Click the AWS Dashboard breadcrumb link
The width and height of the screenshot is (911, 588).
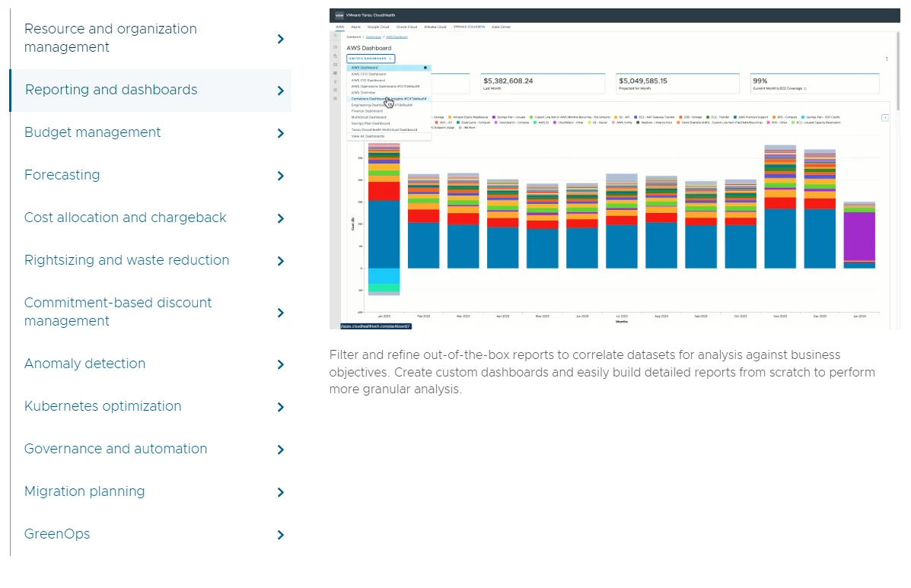click(x=397, y=37)
